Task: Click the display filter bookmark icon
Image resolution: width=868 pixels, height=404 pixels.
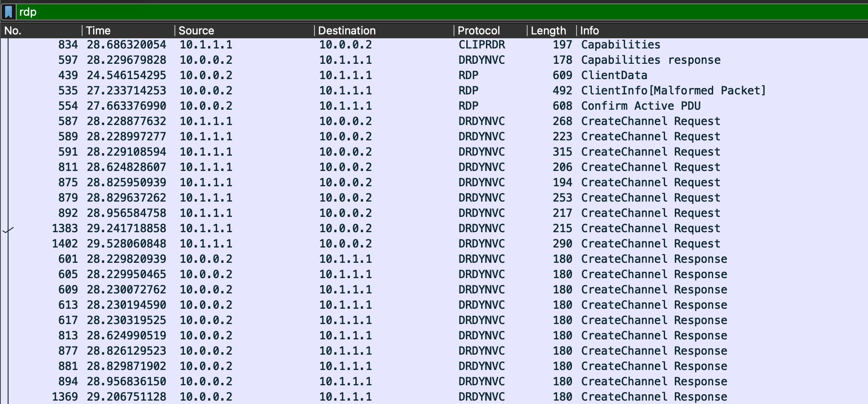Action: pos(9,12)
